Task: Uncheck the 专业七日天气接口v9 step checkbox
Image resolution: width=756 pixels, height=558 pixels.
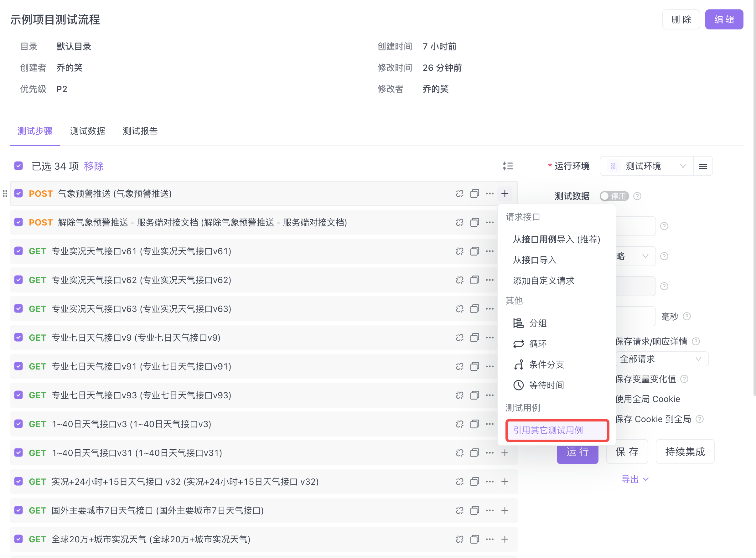Action: [x=18, y=338]
